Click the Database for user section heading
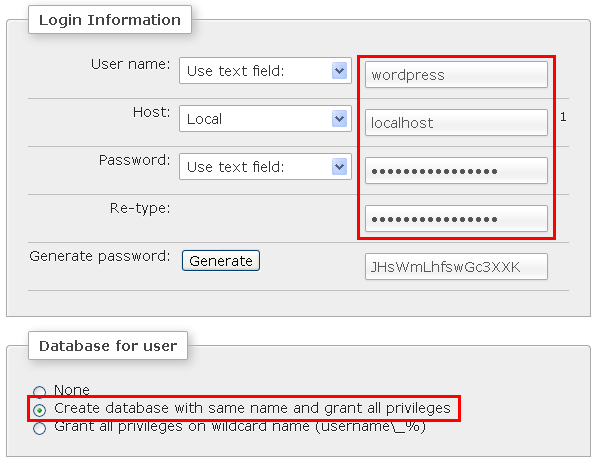 [108, 346]
